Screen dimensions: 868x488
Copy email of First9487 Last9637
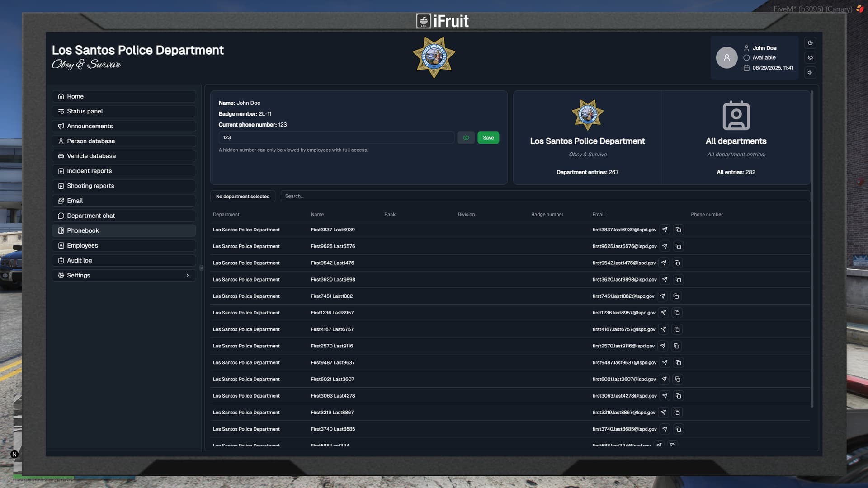(x=678, y=363)
